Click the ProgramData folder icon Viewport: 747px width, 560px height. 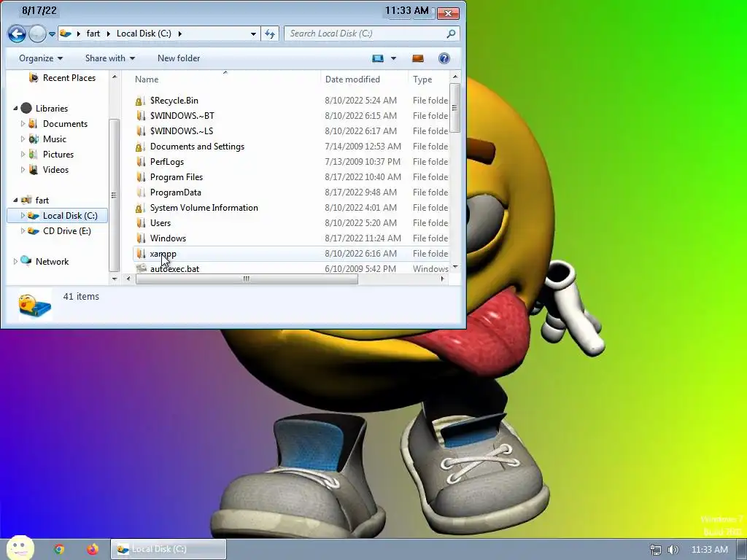[140, 192]
